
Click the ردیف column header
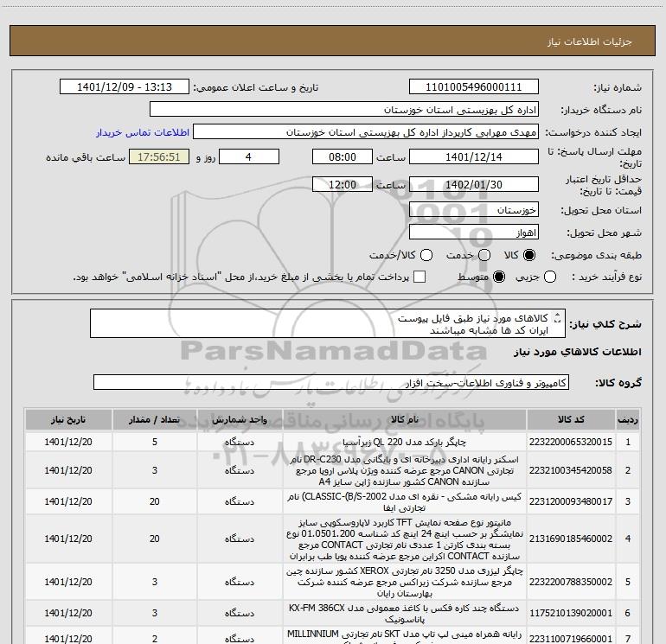pos(628,419)
